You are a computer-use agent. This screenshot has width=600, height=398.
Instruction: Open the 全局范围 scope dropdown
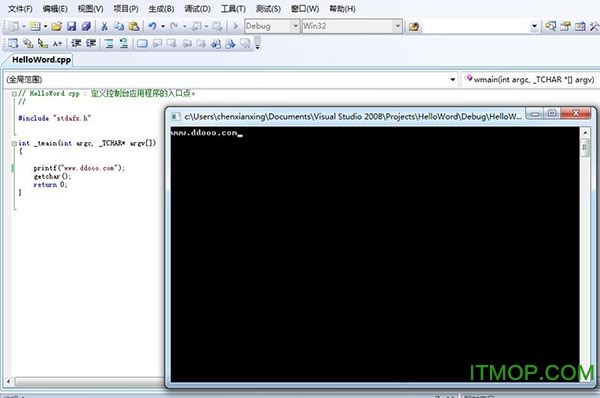(x=453, y=80)
